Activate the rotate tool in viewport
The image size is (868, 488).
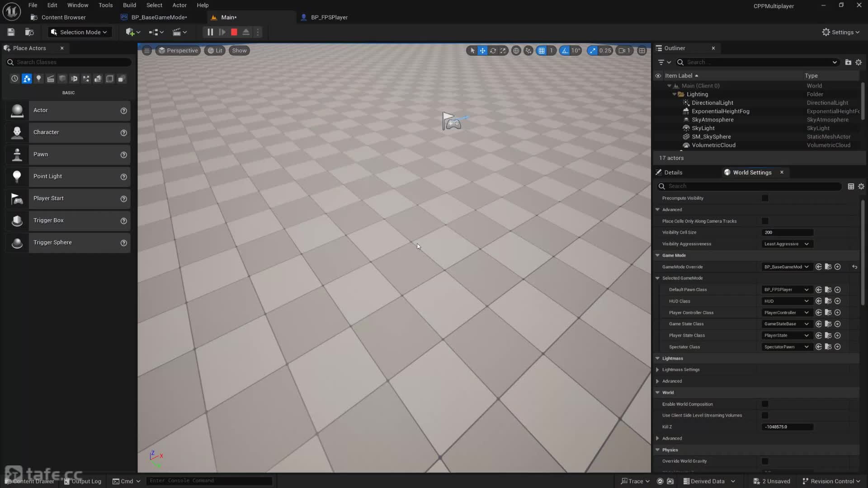(493, 51)
